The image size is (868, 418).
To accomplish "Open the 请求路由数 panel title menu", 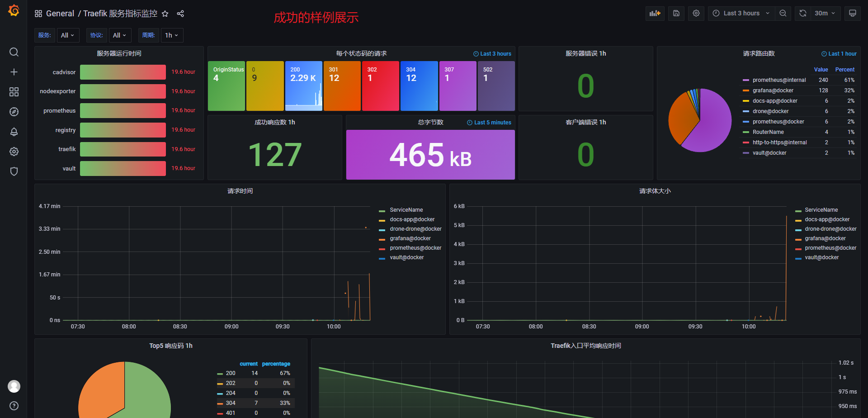I will (759, 53).
